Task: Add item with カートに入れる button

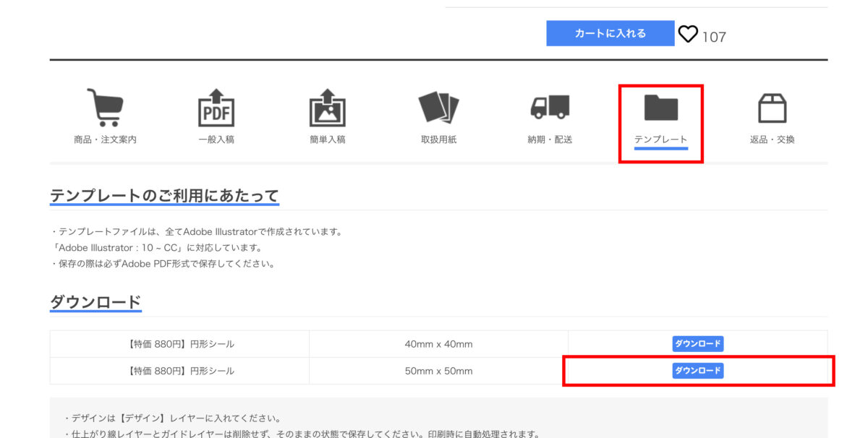Action: point(610,33)
